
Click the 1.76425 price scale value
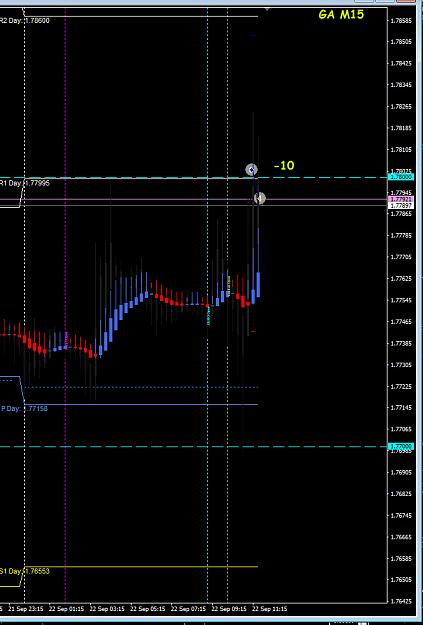point(401,601)
